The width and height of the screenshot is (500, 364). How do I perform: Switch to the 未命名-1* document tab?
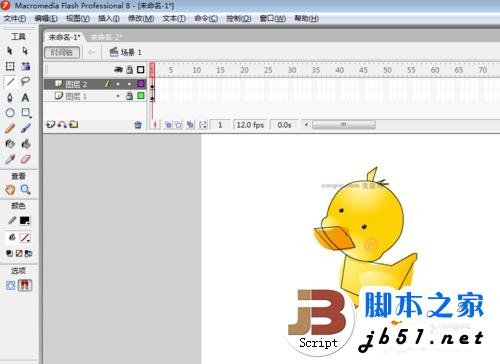(64, 37)
